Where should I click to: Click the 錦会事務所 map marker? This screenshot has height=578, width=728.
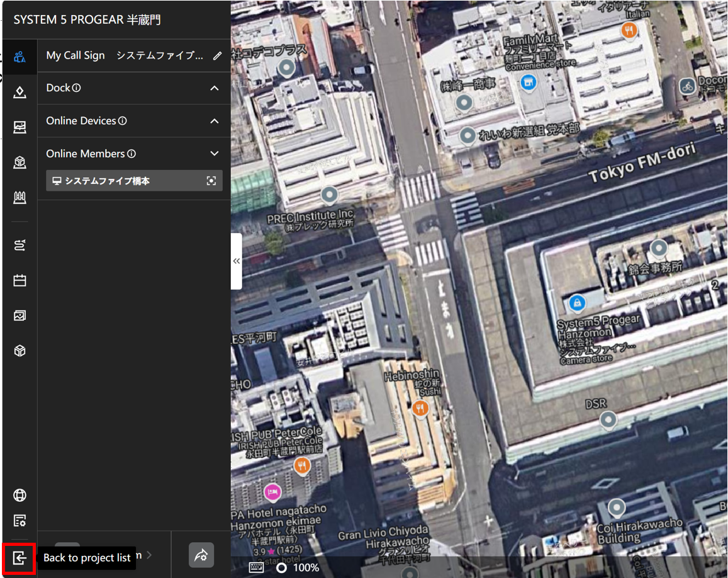click(659, 249)
